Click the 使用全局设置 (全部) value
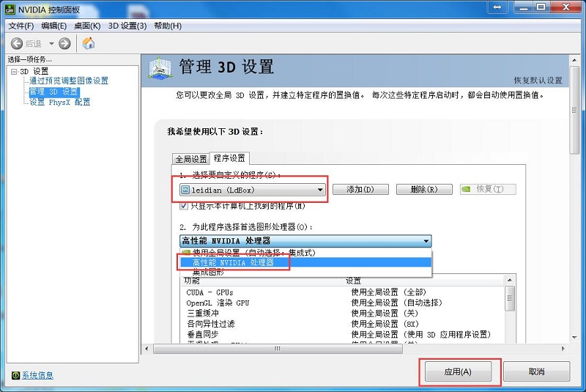586x392 pixels. point(388,292)
